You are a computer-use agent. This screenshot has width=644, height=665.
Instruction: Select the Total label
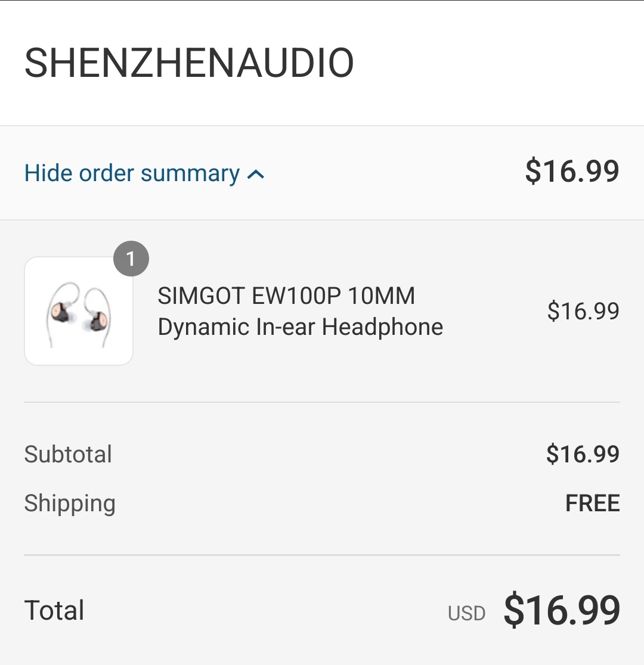click(54, 611)
